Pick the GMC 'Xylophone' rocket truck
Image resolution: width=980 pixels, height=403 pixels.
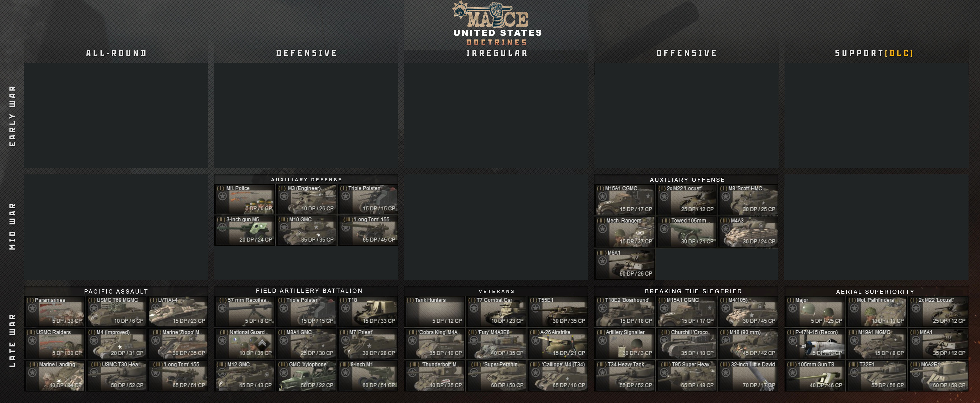(306, 376)
